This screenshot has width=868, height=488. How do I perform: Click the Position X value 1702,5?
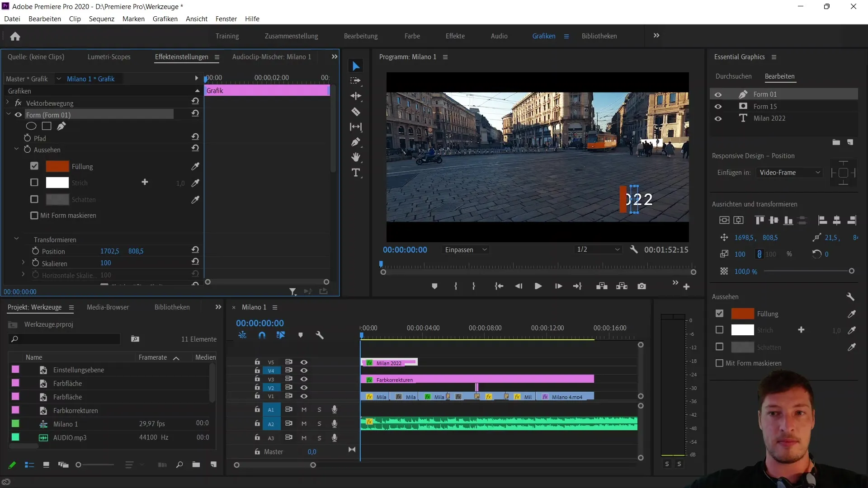pyautogui.click(x=109, y=251)
